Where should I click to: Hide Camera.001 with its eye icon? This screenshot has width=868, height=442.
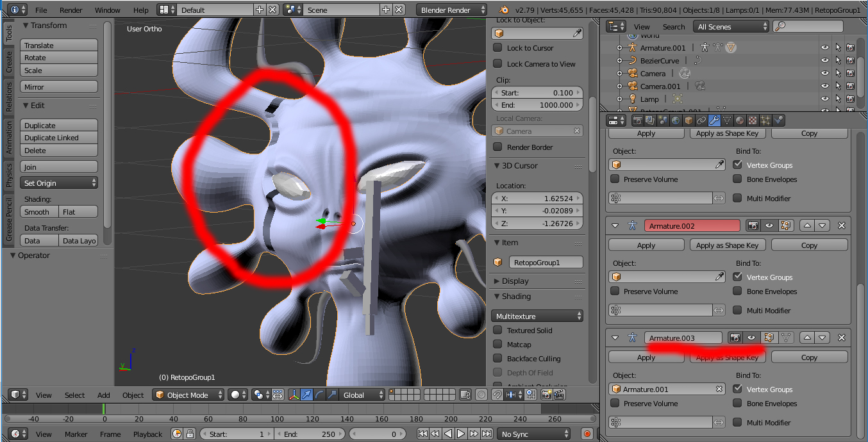coord(825,86)
